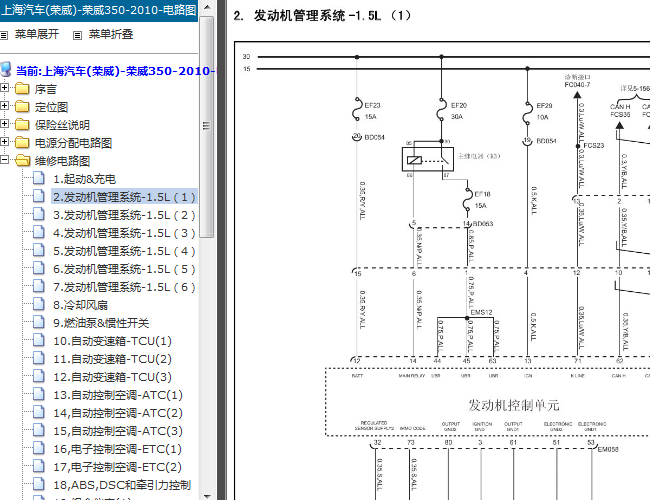Click the sidebar scrollbar down arrow
The width and height of the screenshot is (650, 500).
[x=207, y=495]
